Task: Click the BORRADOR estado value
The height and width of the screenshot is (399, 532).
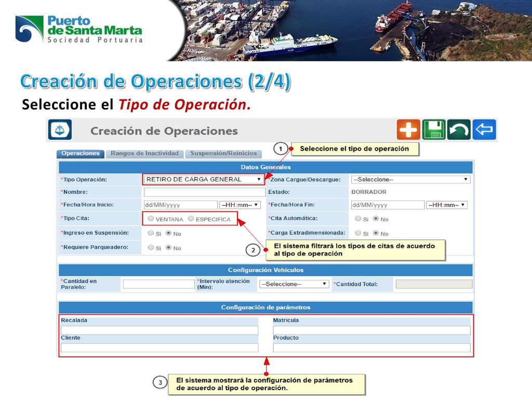Action: click(x=369, y=192)
